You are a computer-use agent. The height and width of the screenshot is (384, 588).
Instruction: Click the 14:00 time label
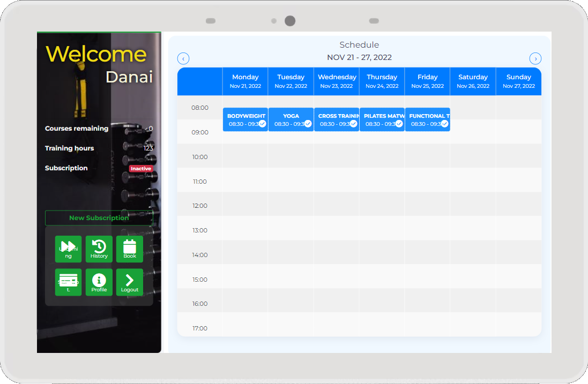[x=200, y=255]
